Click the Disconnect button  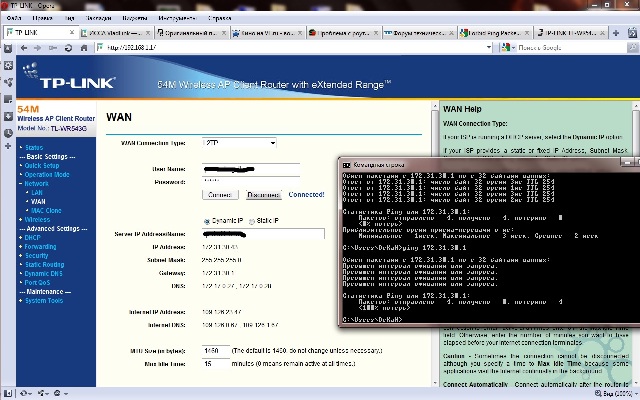263,195
